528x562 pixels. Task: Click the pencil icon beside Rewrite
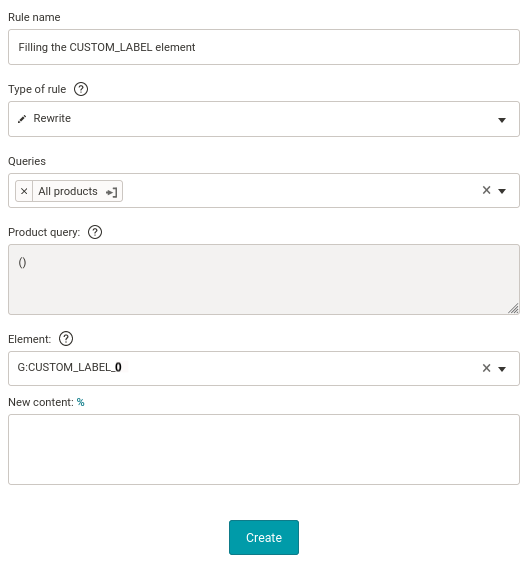(x=22, y=119)
